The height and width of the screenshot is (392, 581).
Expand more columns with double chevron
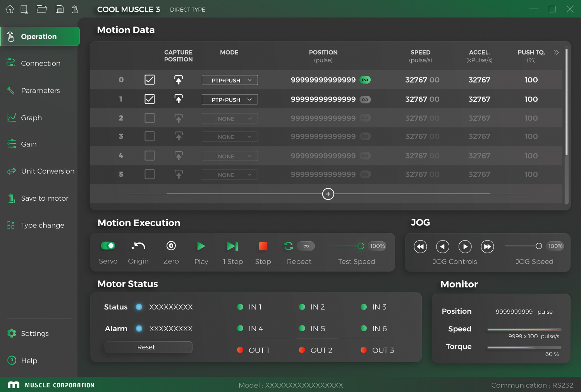(556, 52)
